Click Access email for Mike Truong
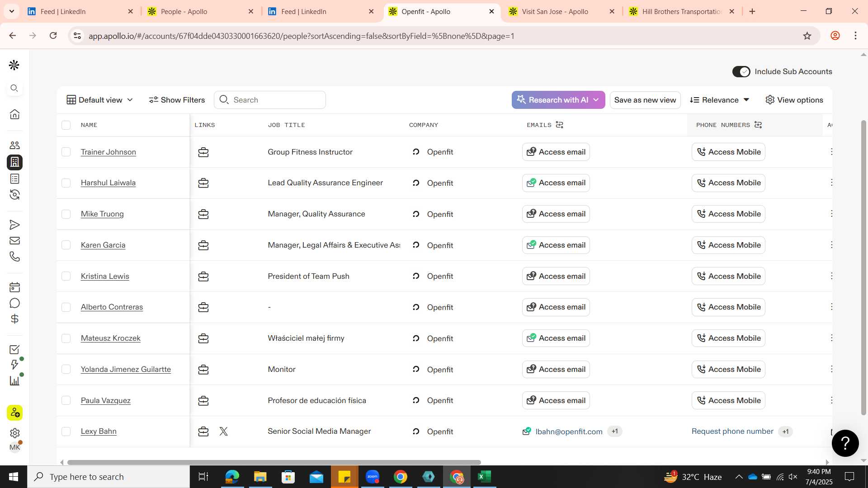The image size is (868, 488). 556,214
